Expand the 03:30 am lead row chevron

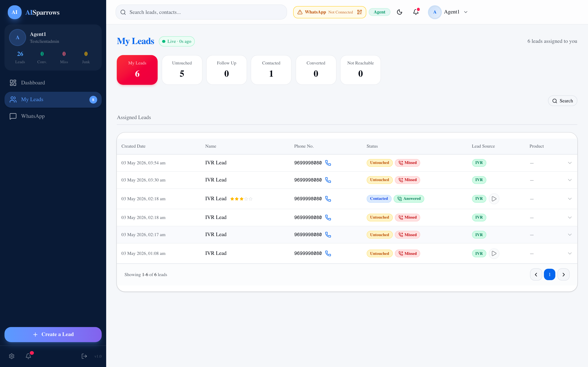[x=570, y=180]
